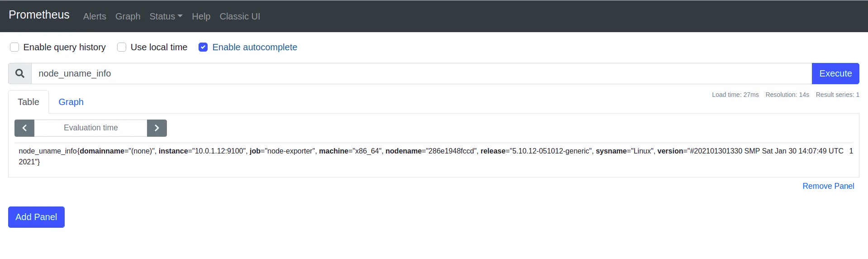Viewport: 868px width, 259px height.
Task: Open the Alerts page
Action: [95, 16]
